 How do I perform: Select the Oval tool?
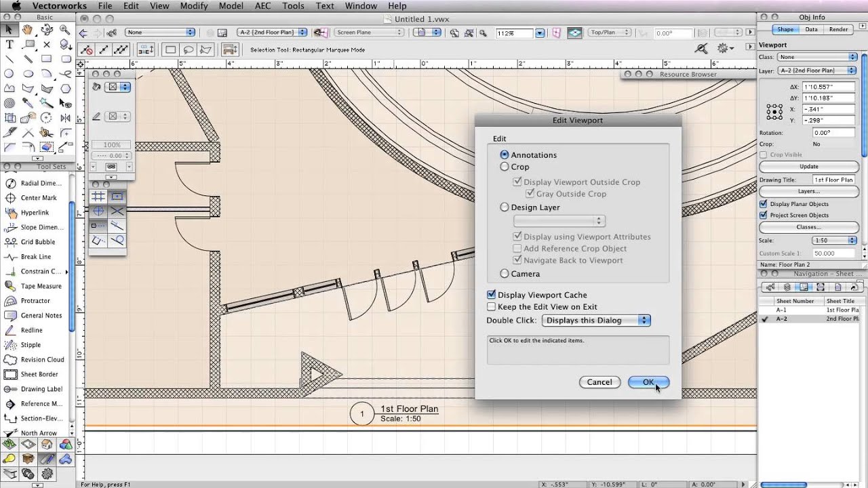[x=28, y=74]
